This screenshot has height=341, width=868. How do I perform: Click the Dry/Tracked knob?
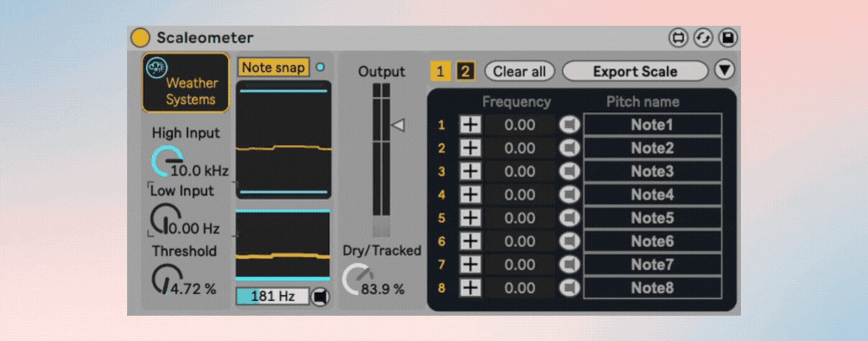(353, 279)
